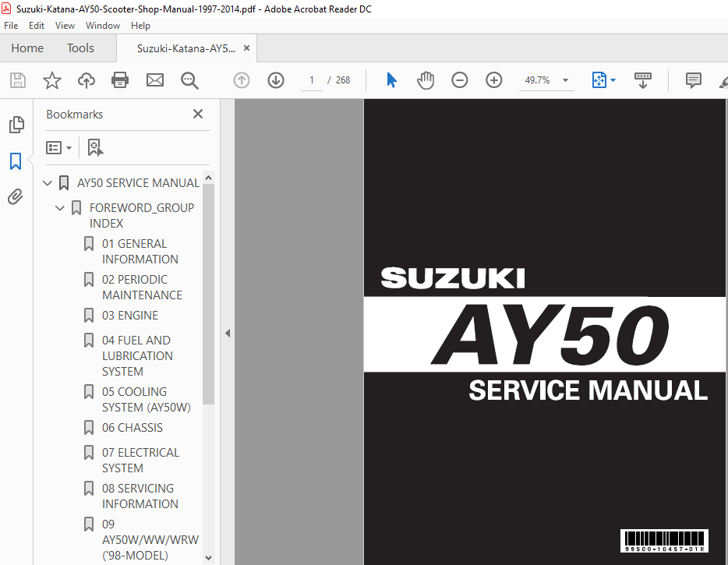Click find current bookmark icon
Viewport: 728px width, 565px height.
[x=95, y=147]
